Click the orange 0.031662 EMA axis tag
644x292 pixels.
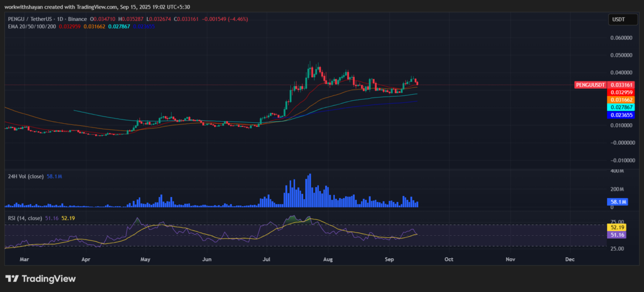pos(621,100)
